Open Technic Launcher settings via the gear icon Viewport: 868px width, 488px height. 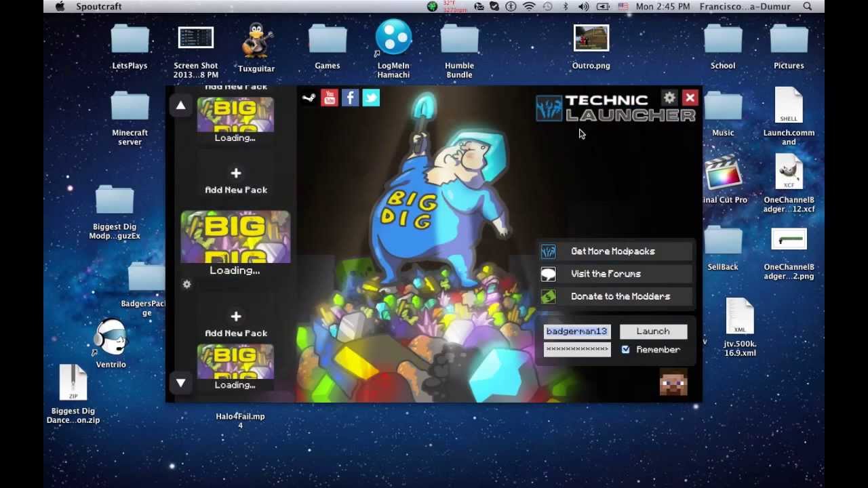pos(669,98)
